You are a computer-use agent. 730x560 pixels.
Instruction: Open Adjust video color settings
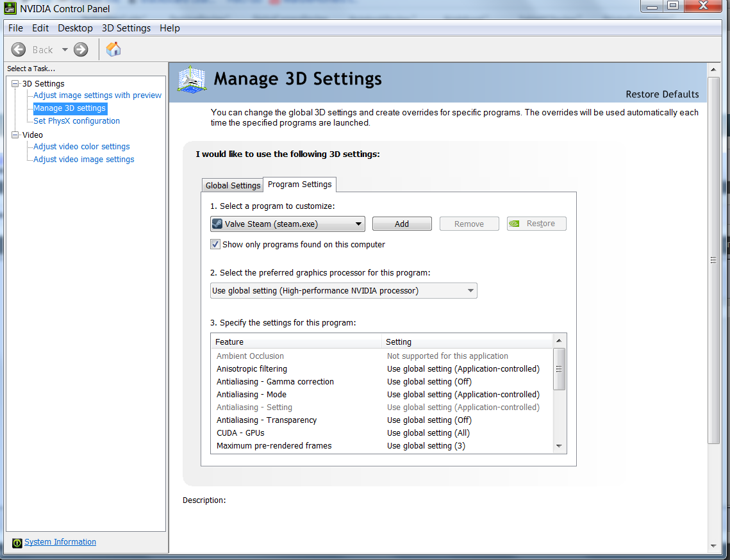tap(81, 147)
